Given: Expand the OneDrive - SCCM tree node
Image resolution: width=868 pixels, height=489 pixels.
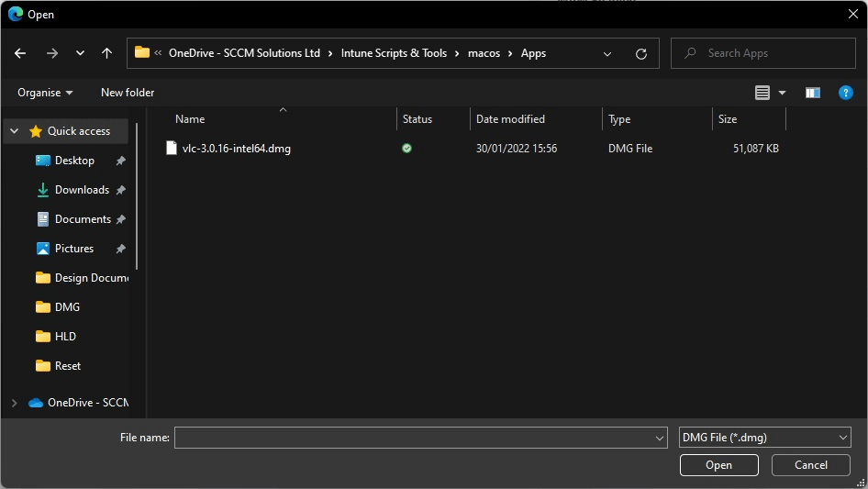Looking at the screenshot, I should (x=14, y=403).
